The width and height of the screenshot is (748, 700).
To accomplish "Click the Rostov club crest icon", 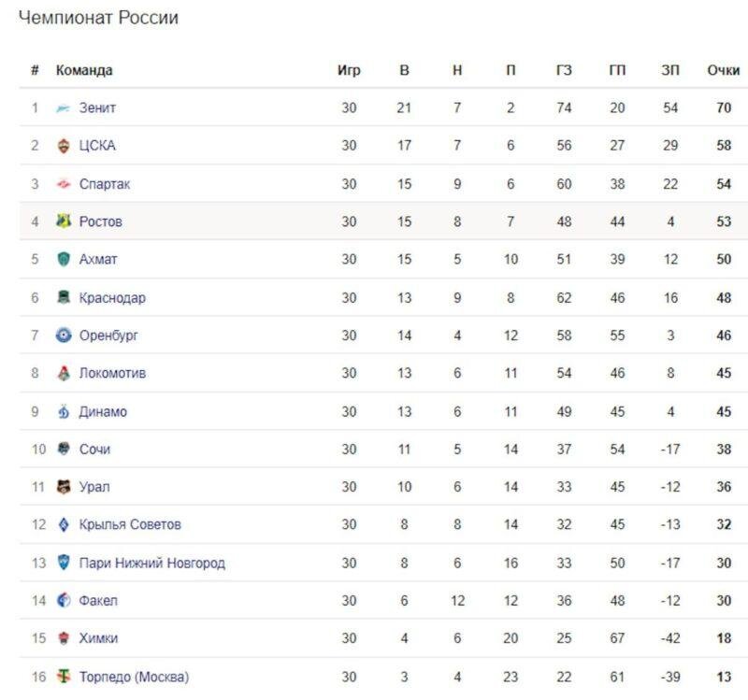I will pos(64,221).
